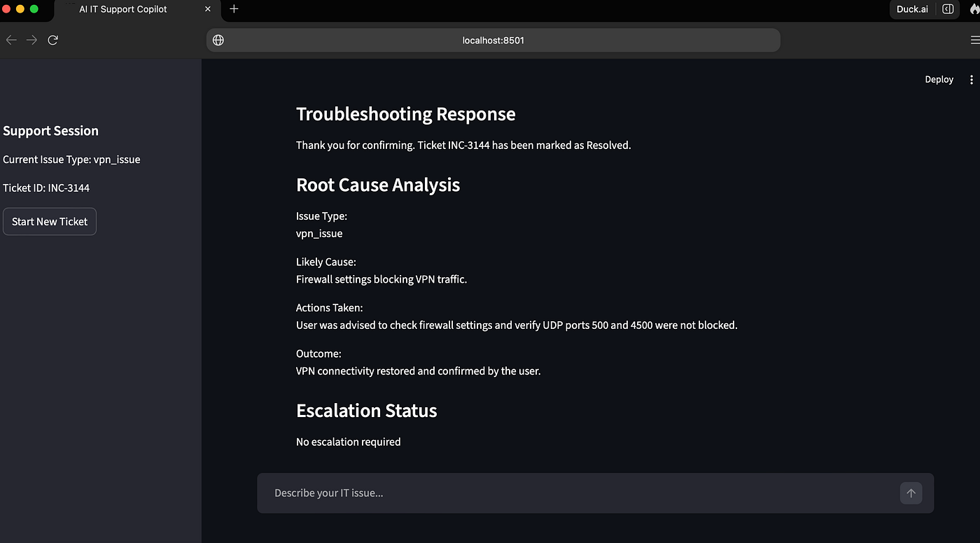Reload the page with the refresh icon
The image size is (980, 543).
pyautogui.click(x=52, y=40)
